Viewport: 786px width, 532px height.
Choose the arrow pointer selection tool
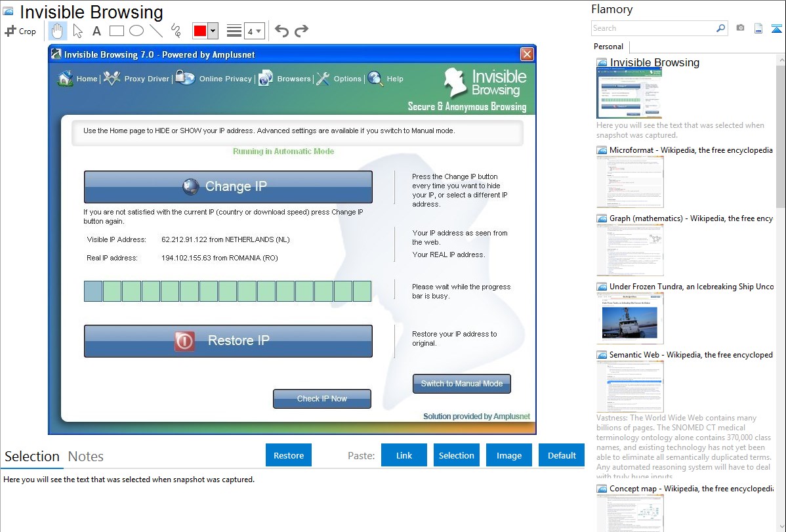[x=77, y=31]
